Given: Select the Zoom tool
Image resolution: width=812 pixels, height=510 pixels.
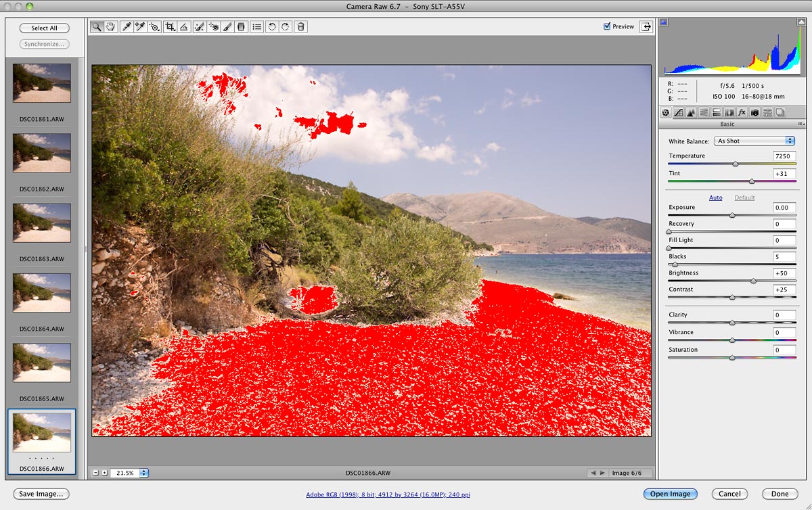Looking at the screenshot, I should coord(97,27).
